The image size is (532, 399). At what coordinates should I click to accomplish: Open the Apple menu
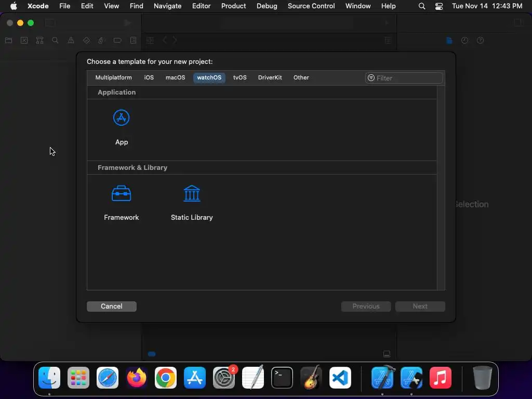(14, 6)
